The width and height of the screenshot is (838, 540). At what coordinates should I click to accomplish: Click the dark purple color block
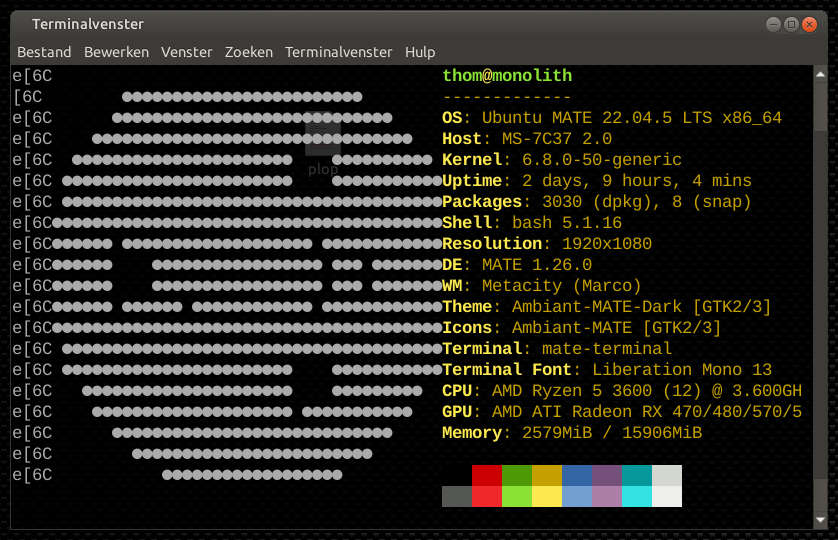click(607, 475)
